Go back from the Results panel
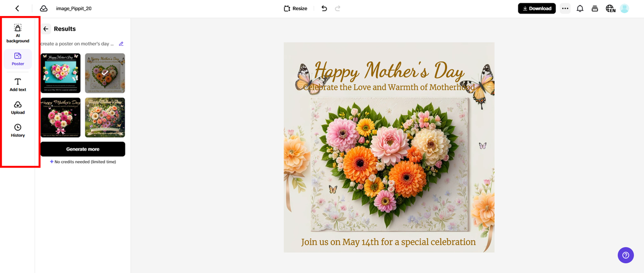The height and width of the screenshot is (273, 644). click(x=46, y=29)
